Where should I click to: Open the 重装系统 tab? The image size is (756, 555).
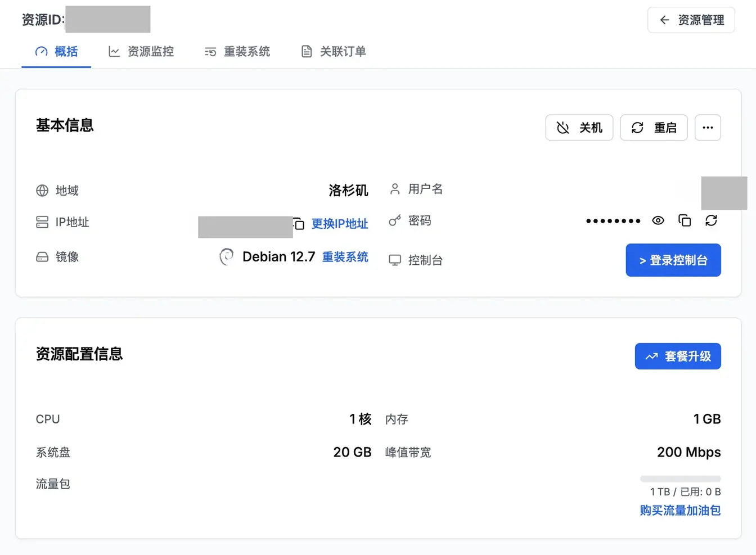pyautogui.click(x=237, y=52)
